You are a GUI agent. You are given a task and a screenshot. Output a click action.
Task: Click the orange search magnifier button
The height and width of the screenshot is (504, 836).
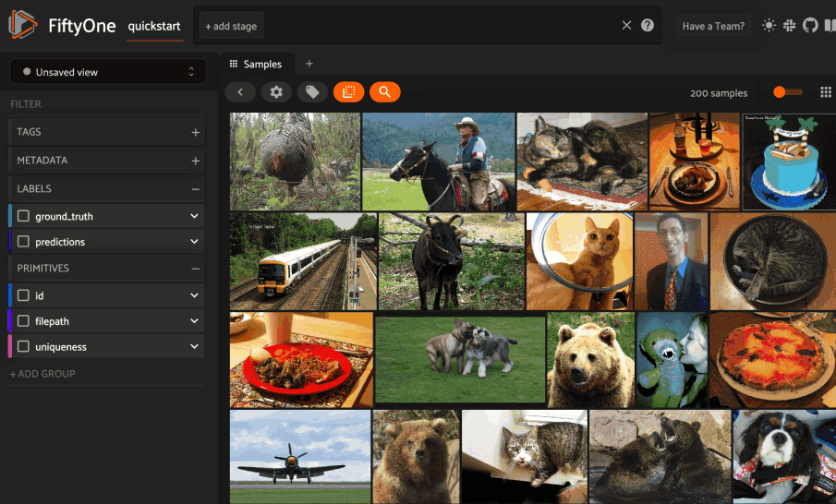[384, 92]
